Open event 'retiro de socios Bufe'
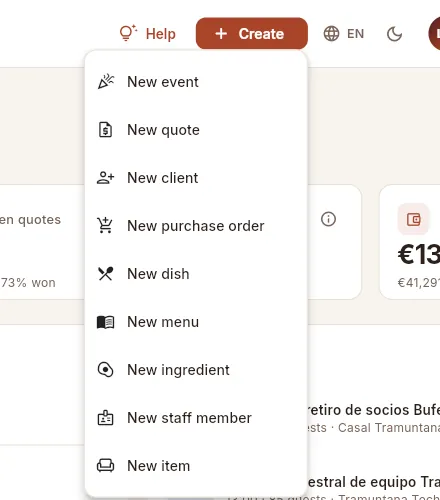This screenshot has width=440, height=500. coord(373,410)
